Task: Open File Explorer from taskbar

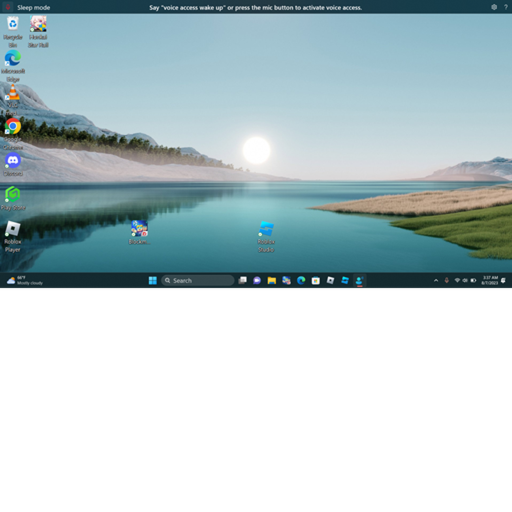Action: pos(272,280)
